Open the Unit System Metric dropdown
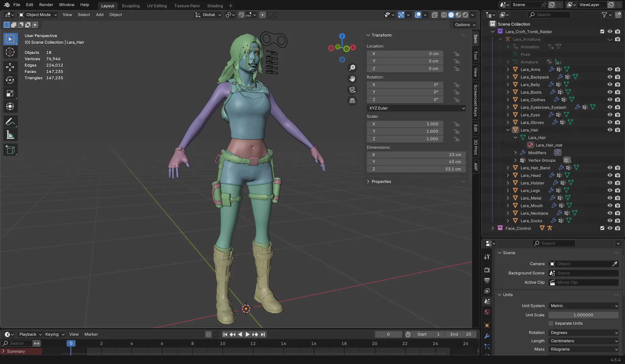625x364 pixels. [x=583, y=306]
